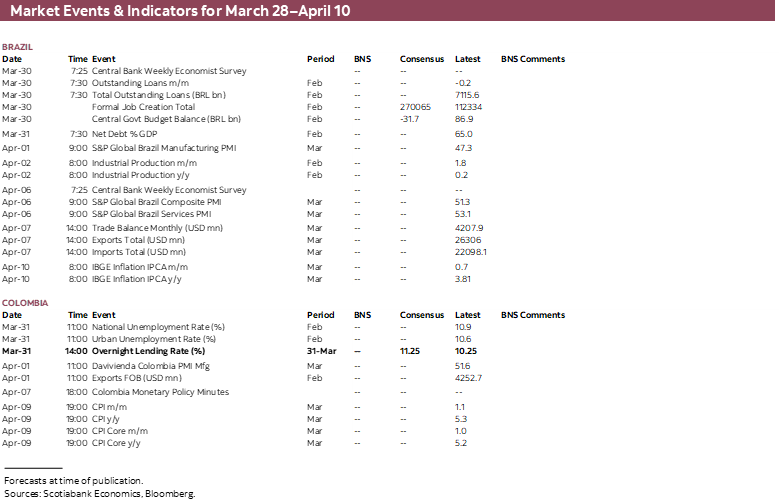Select latest value 5.2
Image resolution: width=780 pixels, height=504 pixels.
461,442
